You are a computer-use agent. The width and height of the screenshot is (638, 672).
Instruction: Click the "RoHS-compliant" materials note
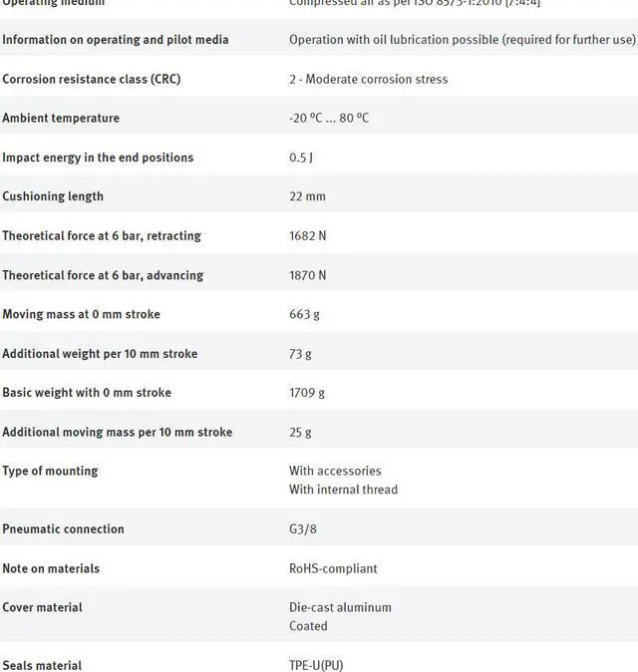(x=333, y=568)
